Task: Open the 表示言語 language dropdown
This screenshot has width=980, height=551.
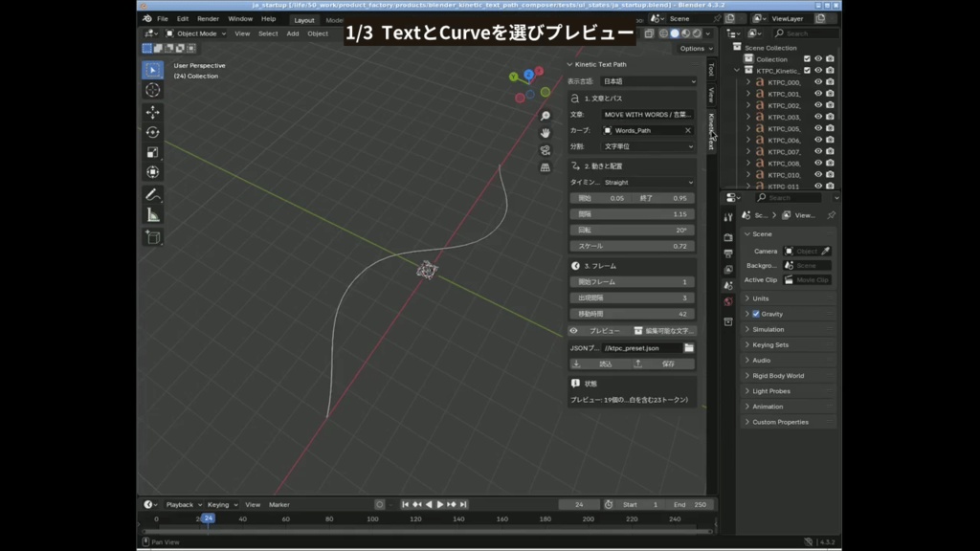Action: point(649,81)
